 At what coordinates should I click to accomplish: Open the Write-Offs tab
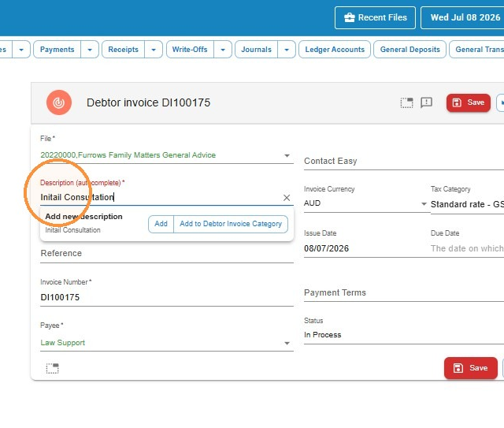coord(190,49)
